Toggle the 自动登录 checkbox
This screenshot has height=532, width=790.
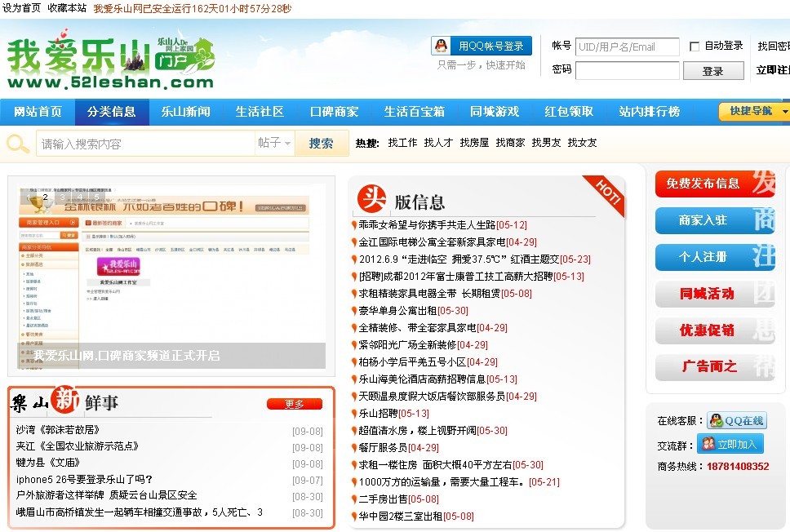694,47
